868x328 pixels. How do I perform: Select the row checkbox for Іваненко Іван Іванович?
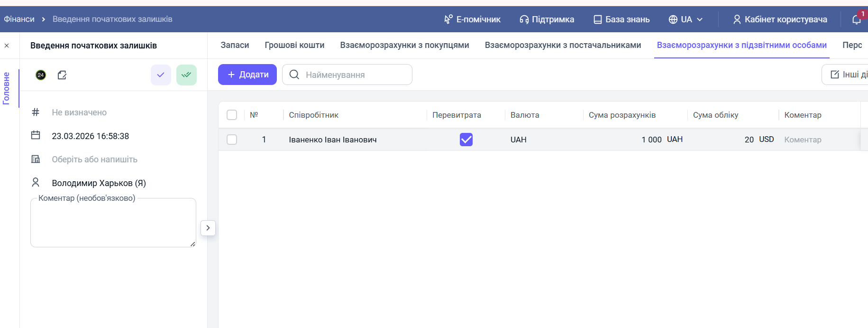pyautogui.click(x=232, y=140)
